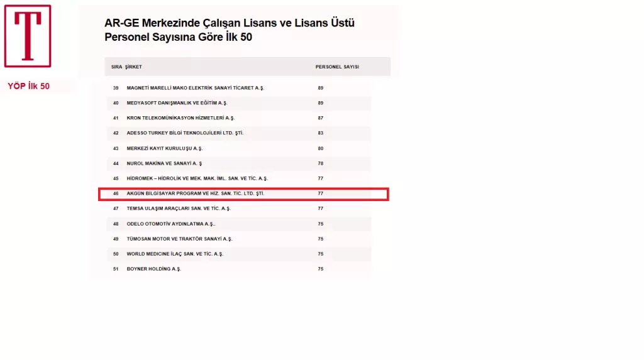This screenshot has width=644, height=360.
Task: Click rank number 42
Action: [x=116, y=133]
